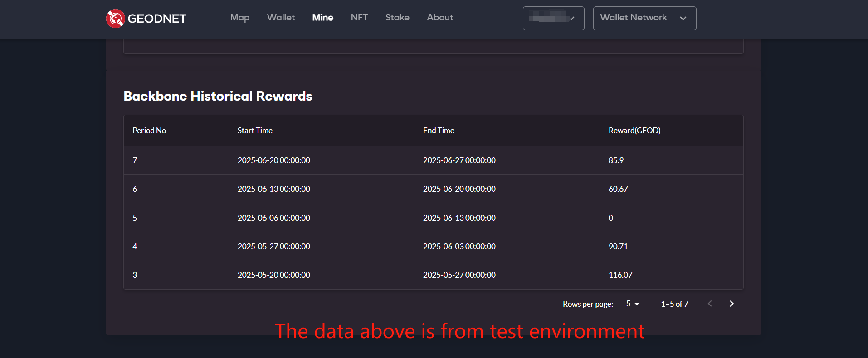Viewport: 868px width, 358px height.
Task: Click the 1–5 of 7 pagination text
Action: pos(674,304)
